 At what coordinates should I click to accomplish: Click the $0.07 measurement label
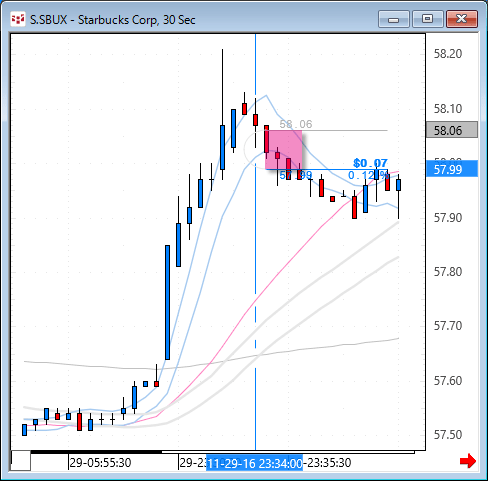coord(370,163)
